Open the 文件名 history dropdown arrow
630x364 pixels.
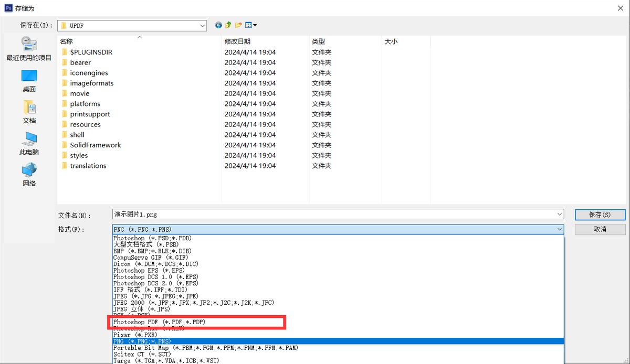(559, 215)
